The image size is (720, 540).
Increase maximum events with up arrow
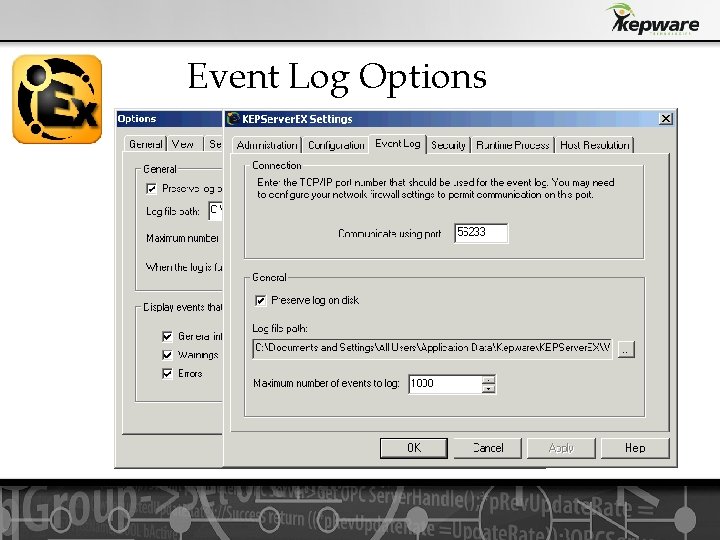[x=489, y=379]
